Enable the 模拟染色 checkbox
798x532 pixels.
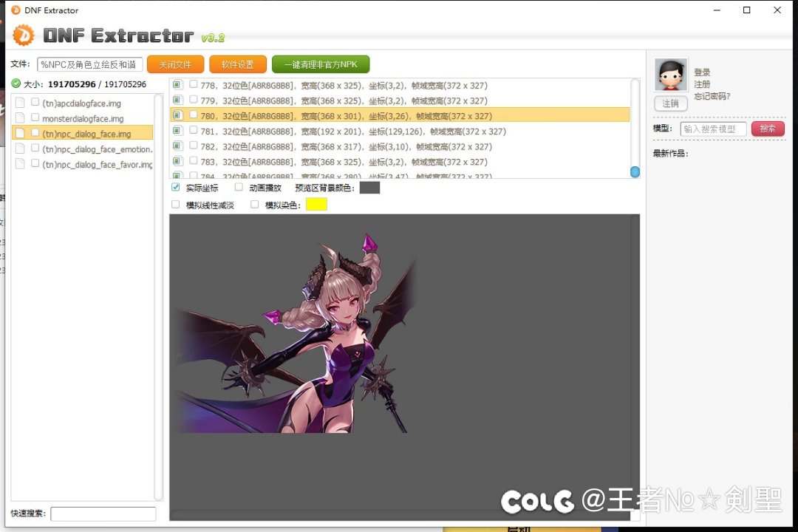click(x=254, y=204)
